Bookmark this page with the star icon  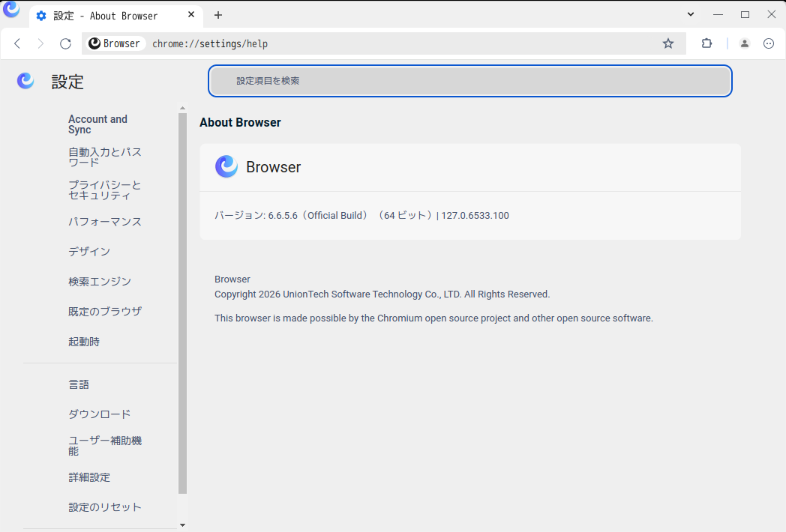[x=668, y=43]
